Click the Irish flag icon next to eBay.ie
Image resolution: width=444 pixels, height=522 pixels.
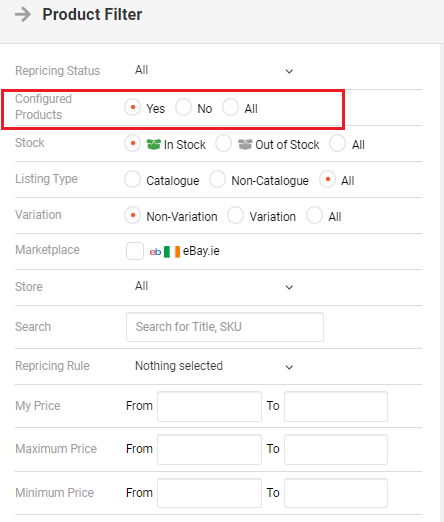coord(172,252)
